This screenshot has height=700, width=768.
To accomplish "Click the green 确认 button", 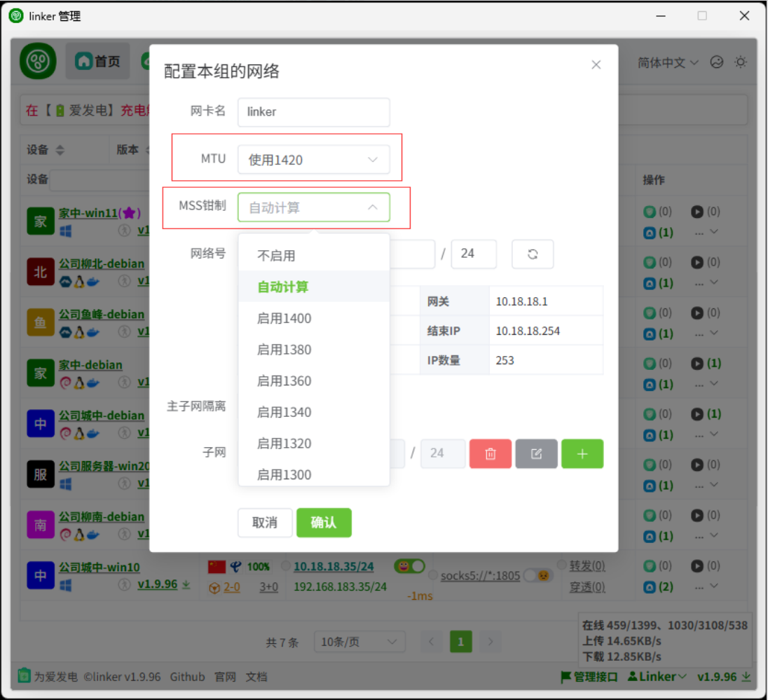I will point(324,523).
